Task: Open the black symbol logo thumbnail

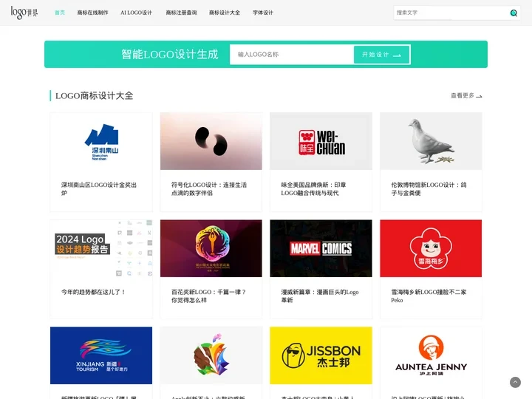Action: [x=211, y=141]
